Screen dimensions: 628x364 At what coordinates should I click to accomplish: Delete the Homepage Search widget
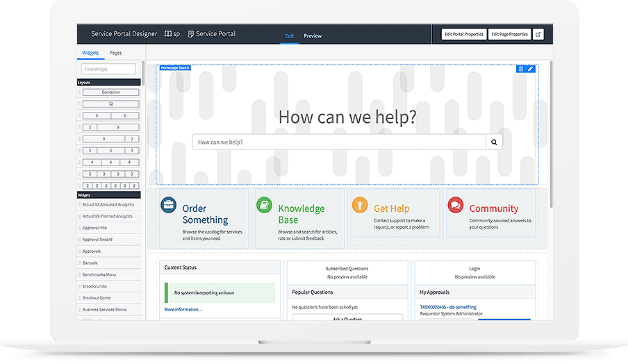pyautogui.click(x=520, y=69)
